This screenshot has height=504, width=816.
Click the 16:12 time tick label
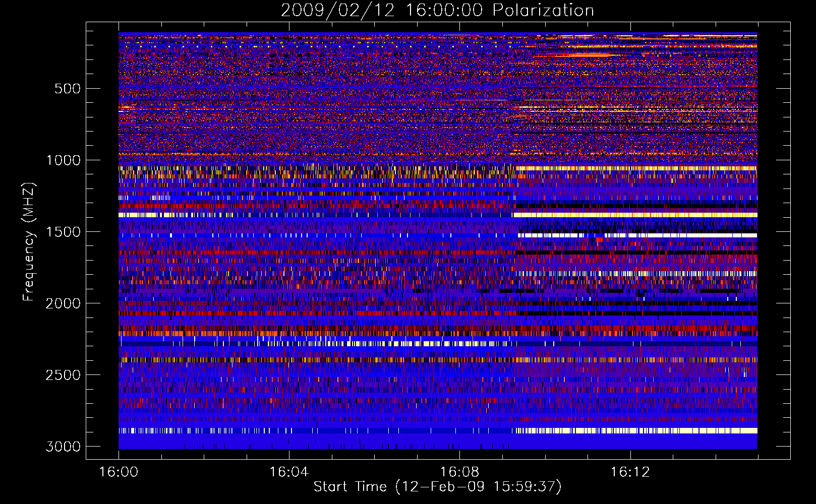630,472
